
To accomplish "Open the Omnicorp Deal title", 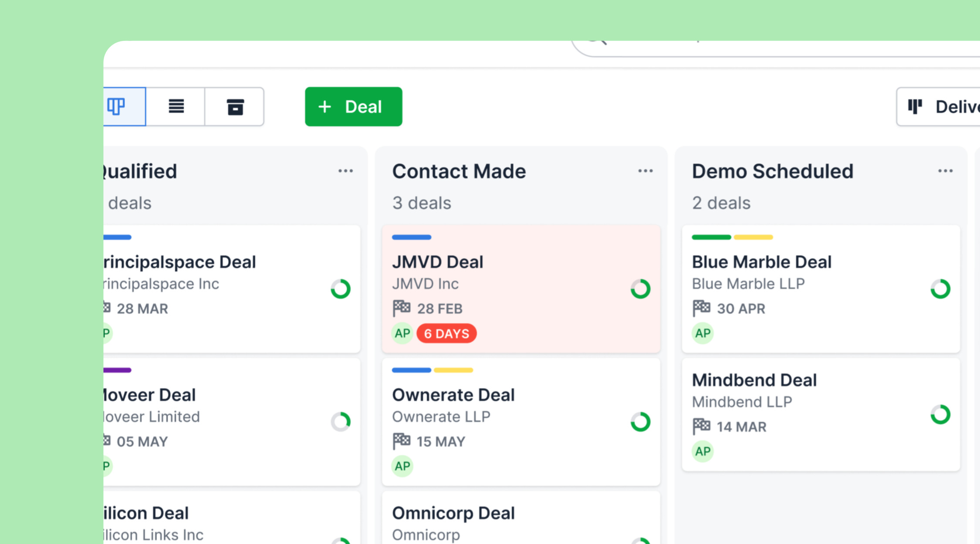I will tap(453, 513).
